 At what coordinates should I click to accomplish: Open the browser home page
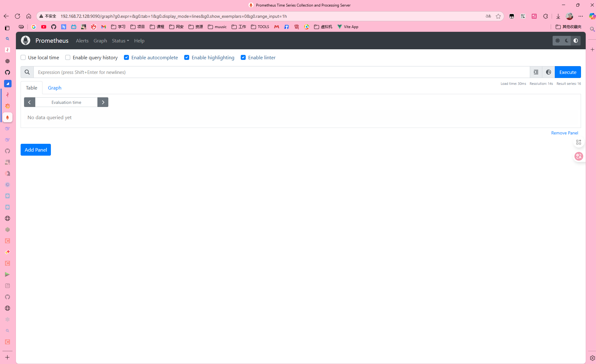(x=29, y=16)
